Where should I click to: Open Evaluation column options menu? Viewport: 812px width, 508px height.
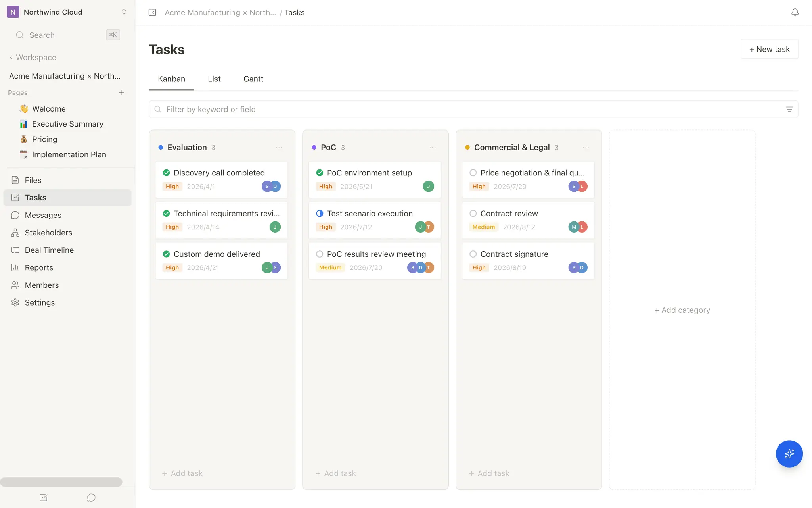point(279,148)
